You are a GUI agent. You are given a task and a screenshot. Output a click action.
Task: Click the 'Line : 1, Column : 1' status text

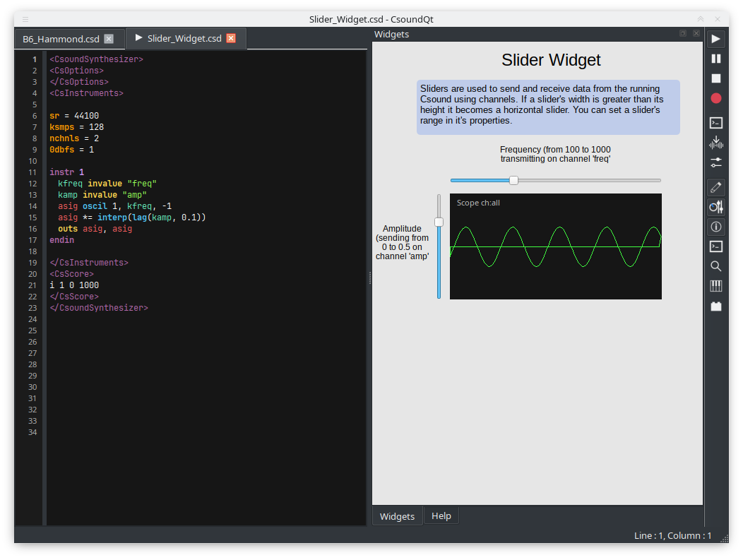672,536
